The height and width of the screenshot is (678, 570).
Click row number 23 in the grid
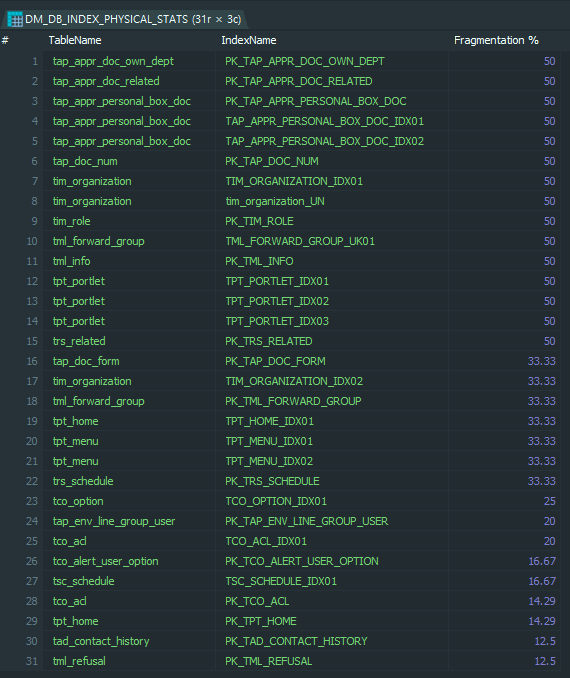pyautogui.click(x=32, y=501)
